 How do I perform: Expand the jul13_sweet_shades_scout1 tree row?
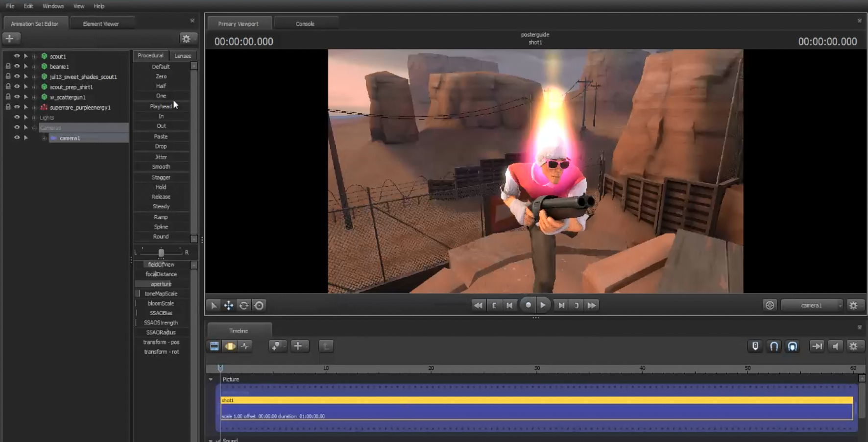tap(34, 77)
